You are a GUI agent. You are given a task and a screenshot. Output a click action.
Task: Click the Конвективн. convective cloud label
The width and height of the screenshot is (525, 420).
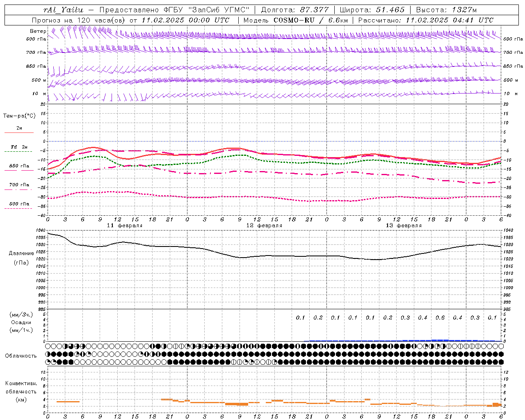coord(21,383)
